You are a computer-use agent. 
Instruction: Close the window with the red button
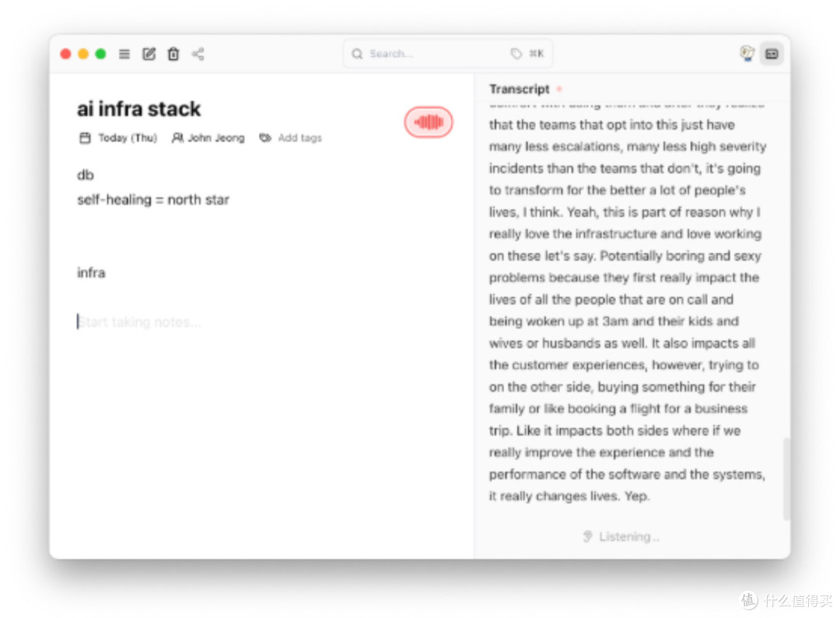[66, 54]
